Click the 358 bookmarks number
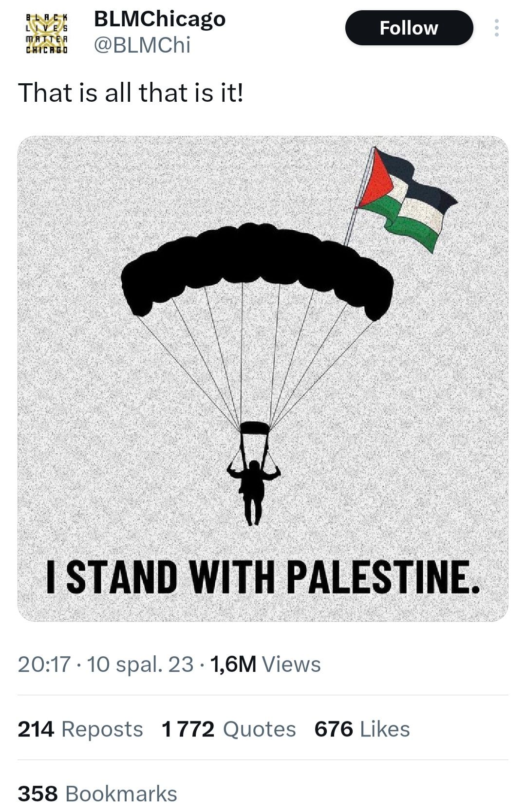526x812 pixels. (38, 794)
